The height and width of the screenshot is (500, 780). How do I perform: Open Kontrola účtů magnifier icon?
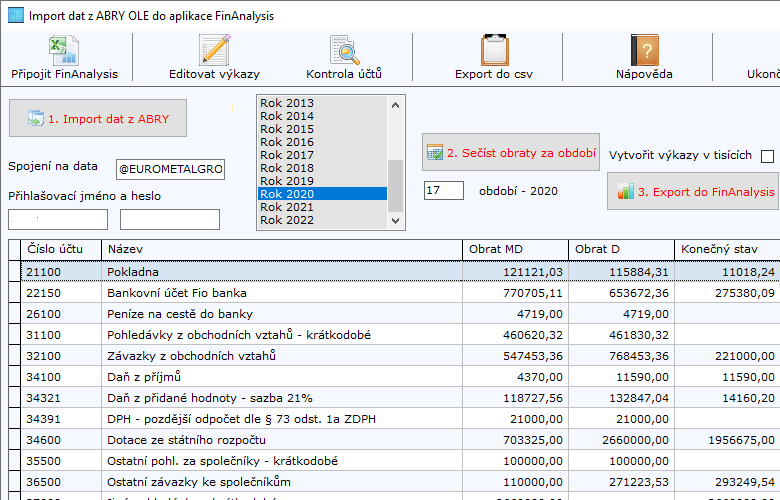click(x=344, y=50)
